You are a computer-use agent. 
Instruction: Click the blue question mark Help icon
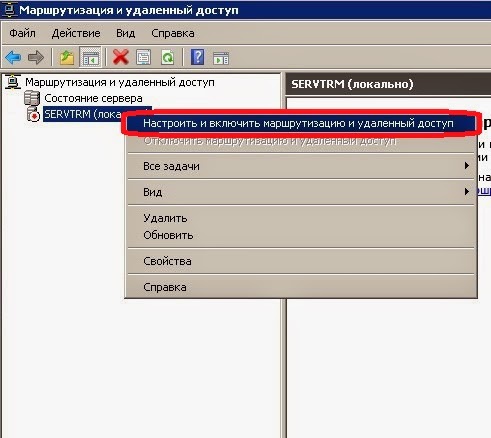click(x=198, y=57)
